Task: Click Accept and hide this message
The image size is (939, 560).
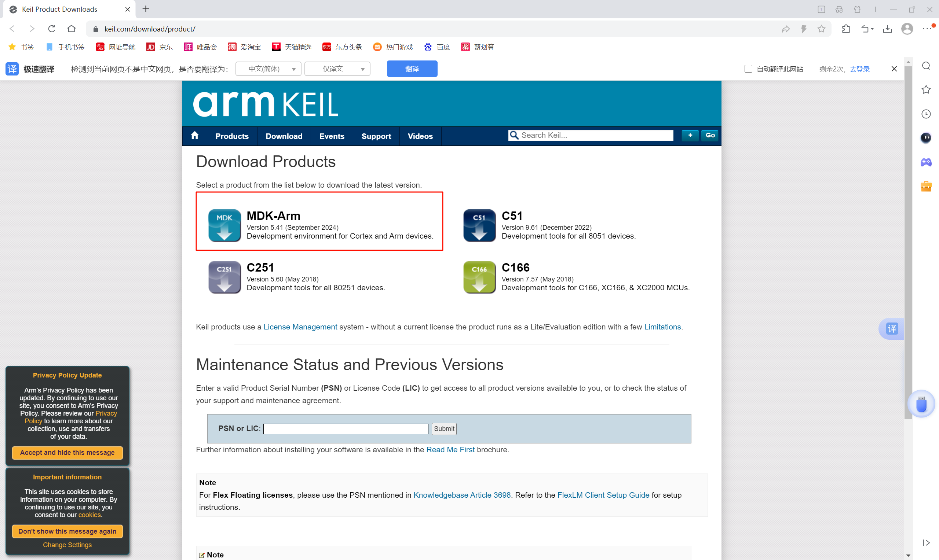Action: click(x=67, y=453)
